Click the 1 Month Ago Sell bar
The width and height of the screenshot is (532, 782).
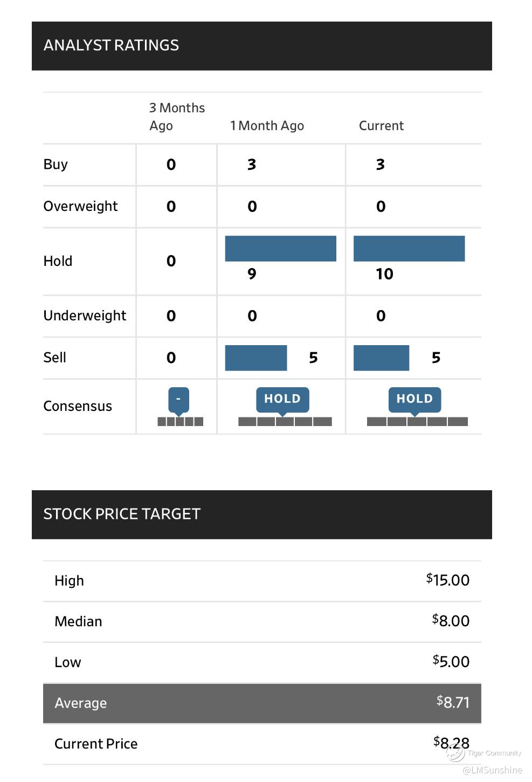[x=256, y=358]
